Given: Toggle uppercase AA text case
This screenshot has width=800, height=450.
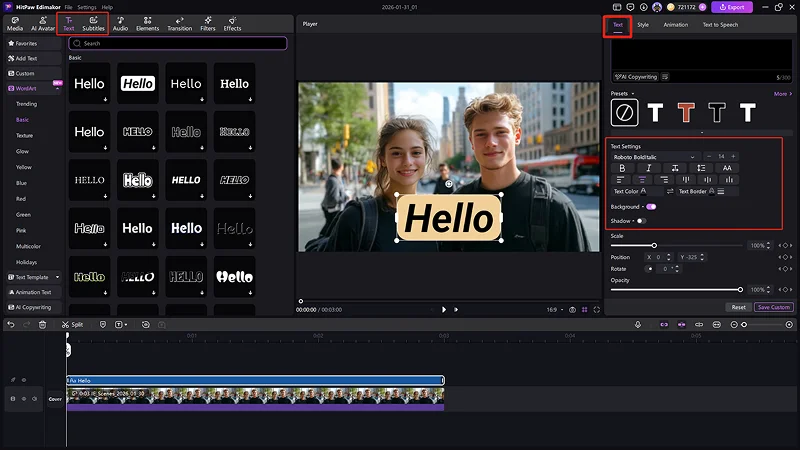Looking at the screenshot, I should coord(727,168).
